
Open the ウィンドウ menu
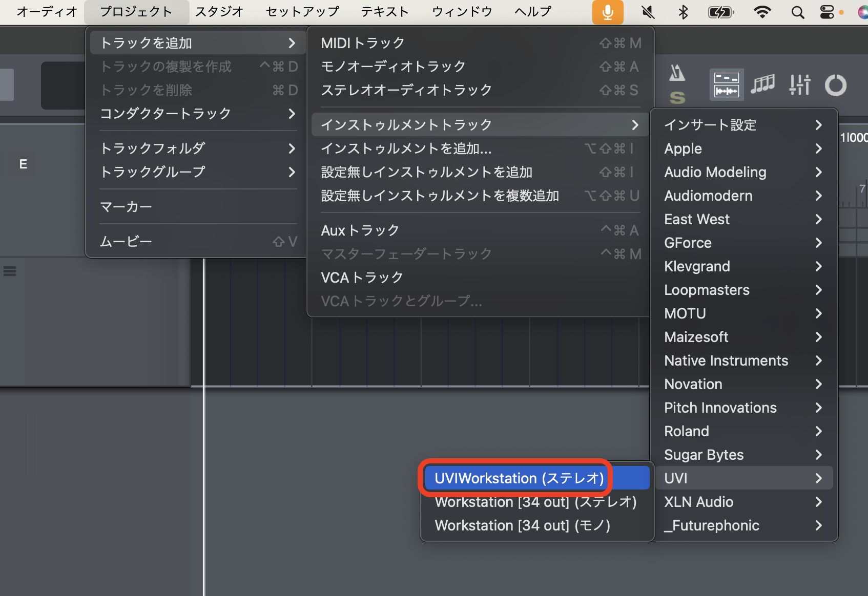click(462, 12)
